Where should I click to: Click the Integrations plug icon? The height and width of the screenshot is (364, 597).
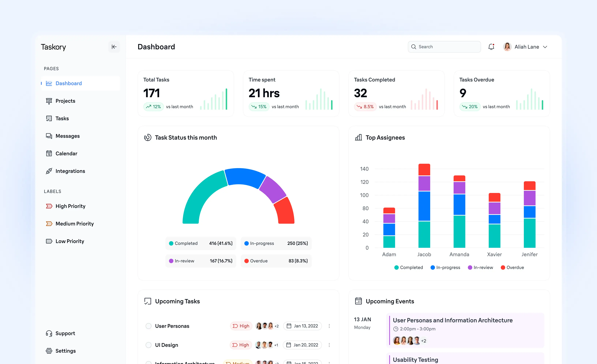tap(49, 171)
